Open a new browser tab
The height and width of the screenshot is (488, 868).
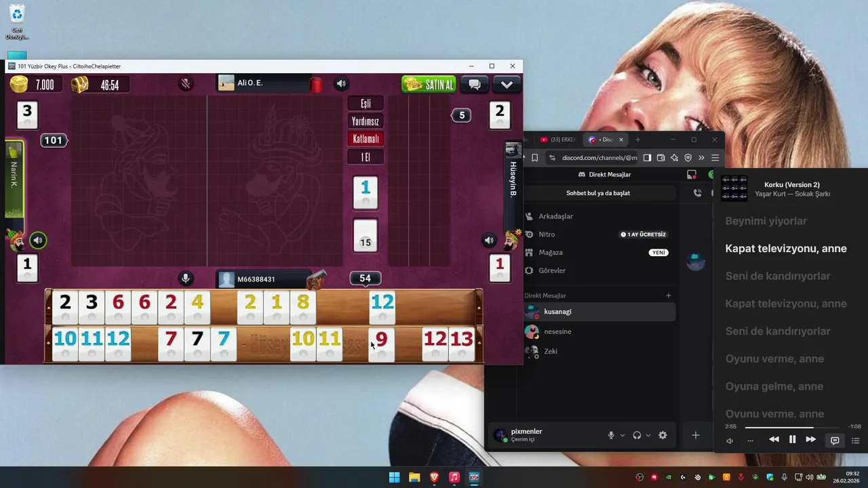coord(637,140)
